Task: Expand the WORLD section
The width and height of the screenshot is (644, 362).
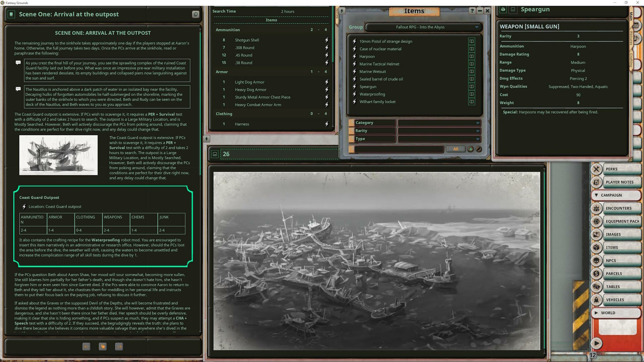Action: [597, 313]
